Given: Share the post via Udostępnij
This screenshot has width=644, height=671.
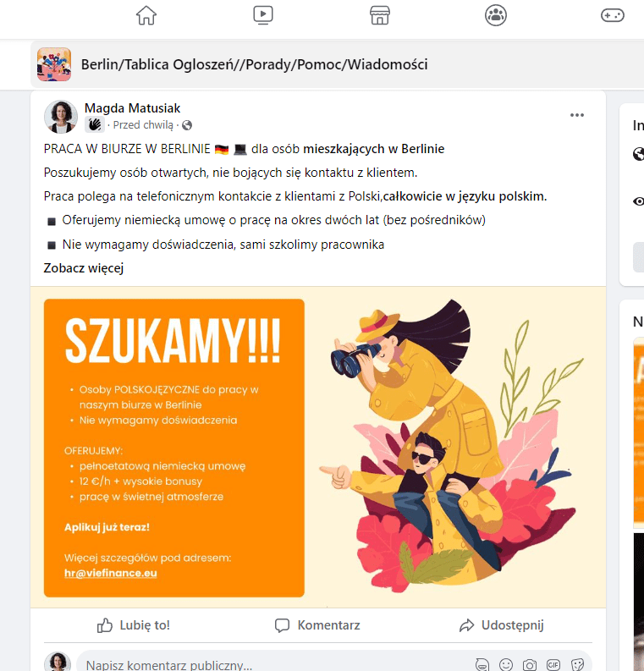Looking at the screenshot, I should (501, 625).
